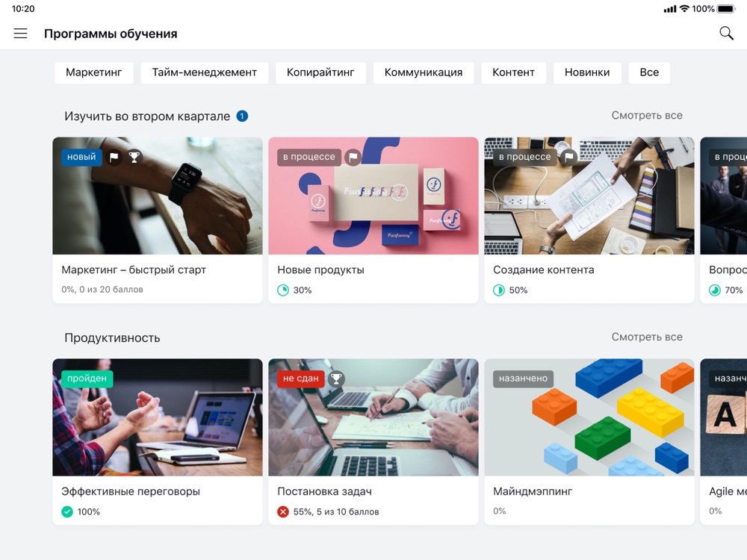Click the cellular signal bars icon
The image size is (747, 560).
pos(670,9)
